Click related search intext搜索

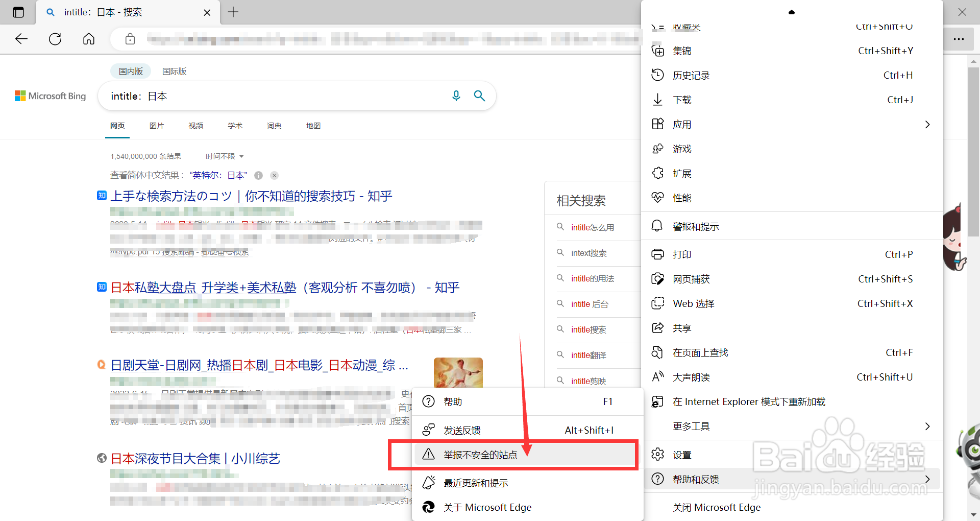point(589,253)
